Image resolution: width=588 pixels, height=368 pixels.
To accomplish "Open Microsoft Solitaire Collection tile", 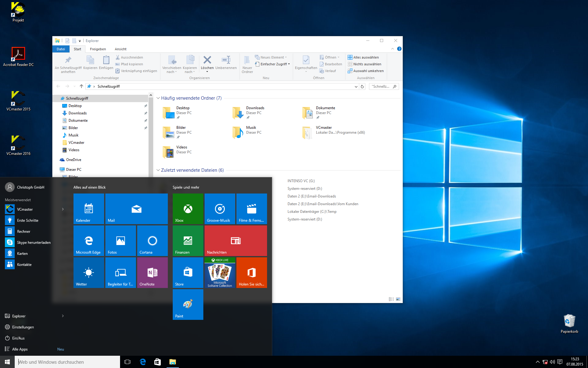I will [x=220, y=273].
